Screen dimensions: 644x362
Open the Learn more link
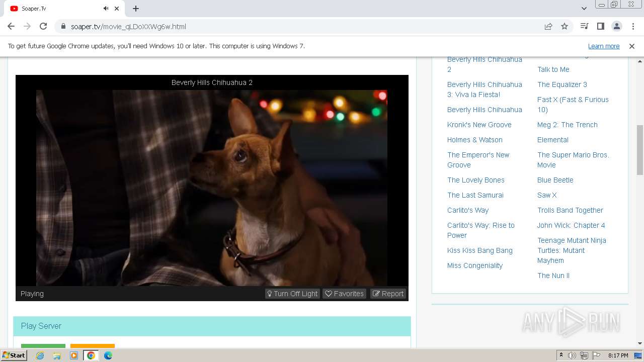604,46
